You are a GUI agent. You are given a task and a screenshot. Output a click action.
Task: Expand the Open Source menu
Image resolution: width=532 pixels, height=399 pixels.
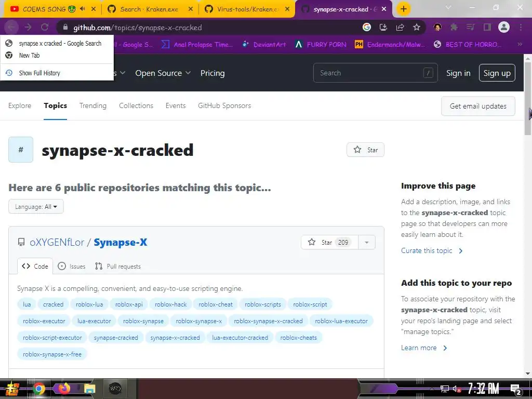(163, 73)
